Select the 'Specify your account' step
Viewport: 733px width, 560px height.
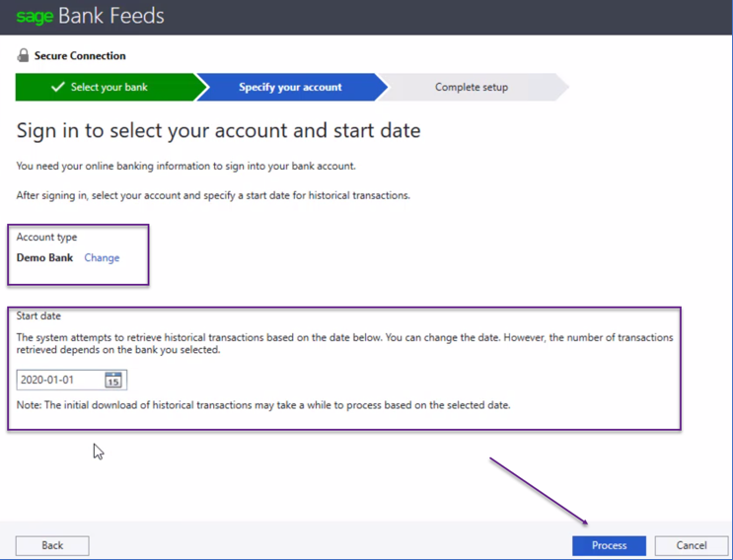coord(291,87)
